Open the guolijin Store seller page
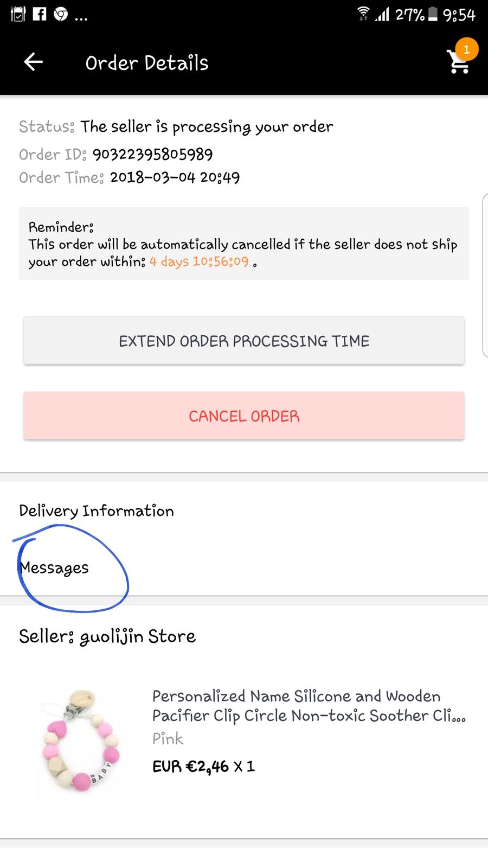 [x=107, y=636]
